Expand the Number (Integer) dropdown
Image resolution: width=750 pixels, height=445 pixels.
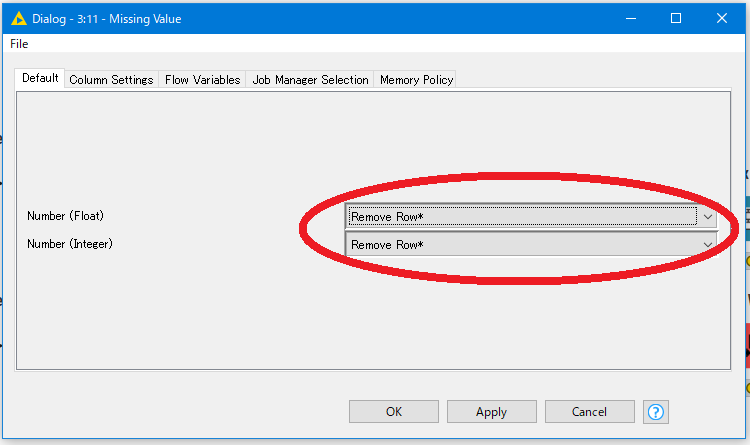coord(531,244)
